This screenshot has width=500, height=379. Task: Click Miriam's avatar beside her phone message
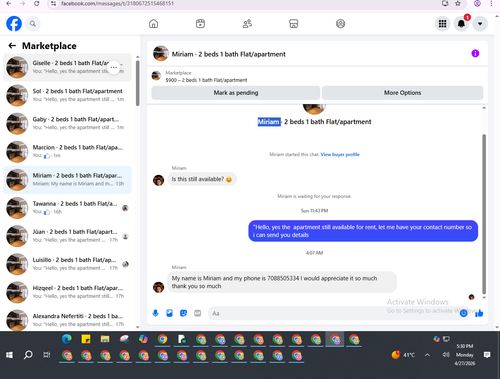tap(158, 287)
